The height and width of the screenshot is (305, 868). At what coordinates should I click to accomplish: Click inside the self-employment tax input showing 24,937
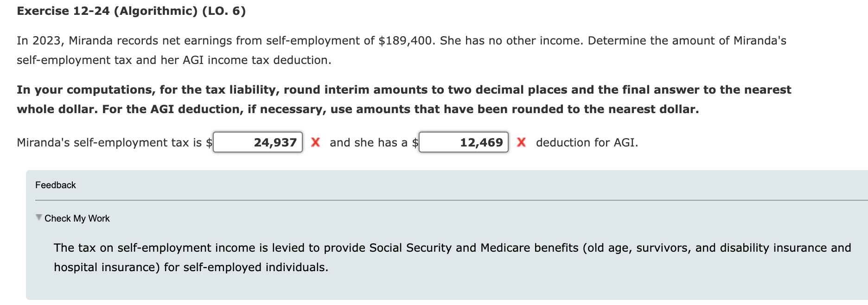click(257, 142)
